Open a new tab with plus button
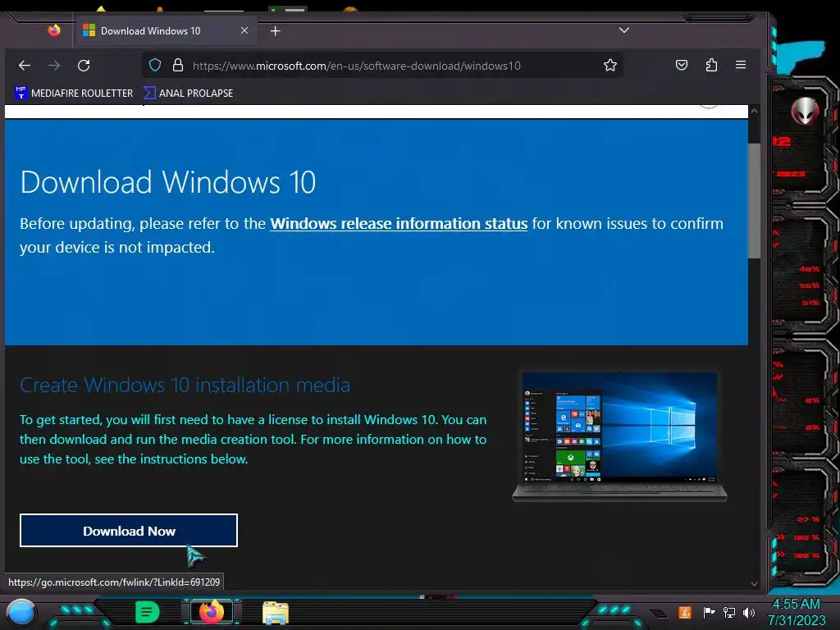Screen dimensions: 840x630 (276, 31)
